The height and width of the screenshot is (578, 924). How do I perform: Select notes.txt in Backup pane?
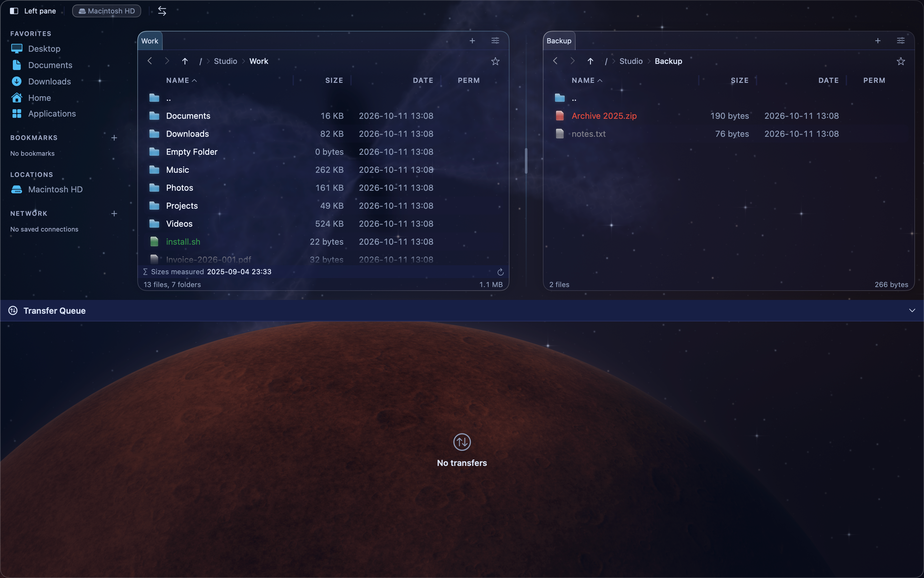[729, 134]
